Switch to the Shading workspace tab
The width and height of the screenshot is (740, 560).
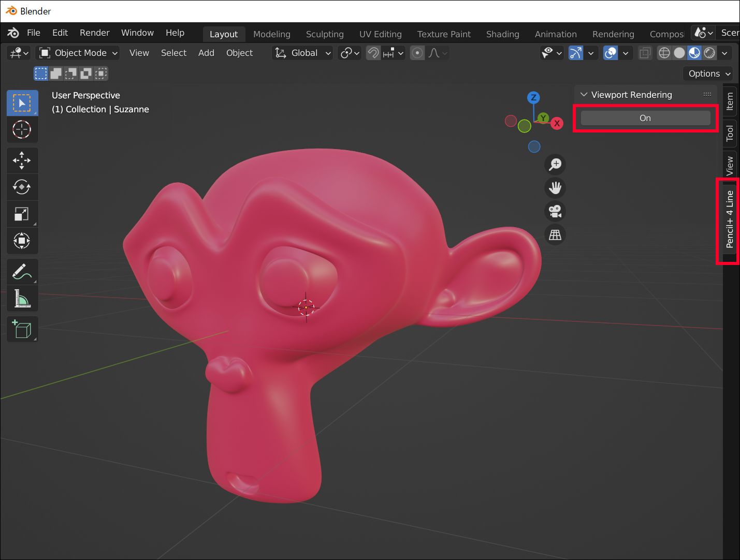(x=503, y=34)
